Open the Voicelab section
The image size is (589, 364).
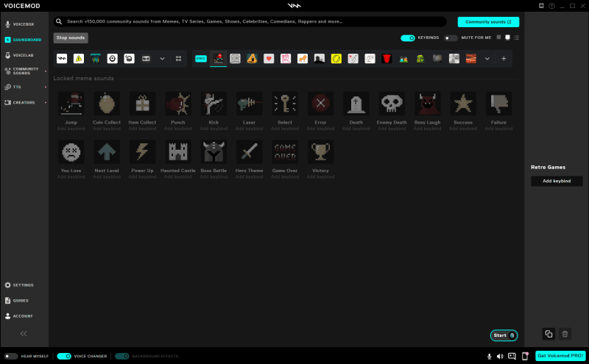click(19, 55)
